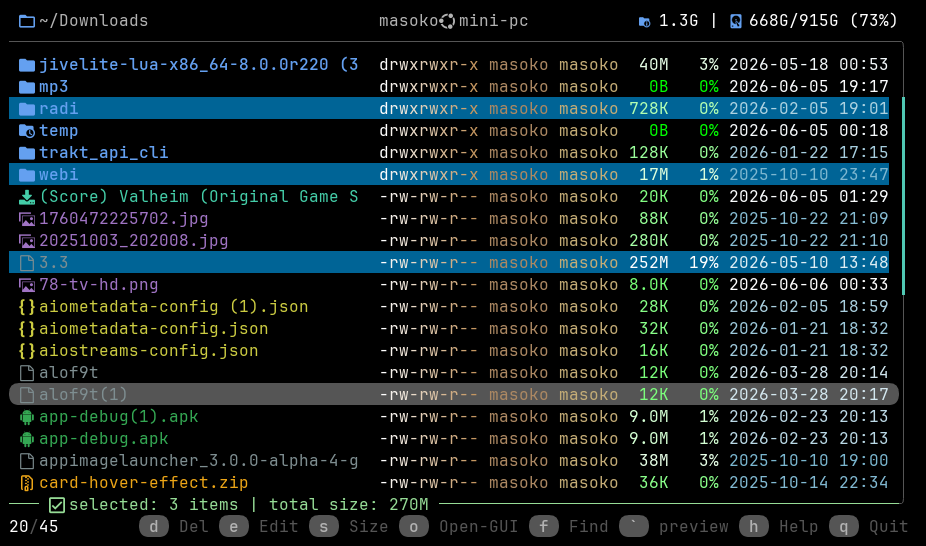Viewport: 926px width, 546px height.
Task: Open the jivelite-lua-x86_64-8.0.0r220 folder name
Action: coord(198,65)
